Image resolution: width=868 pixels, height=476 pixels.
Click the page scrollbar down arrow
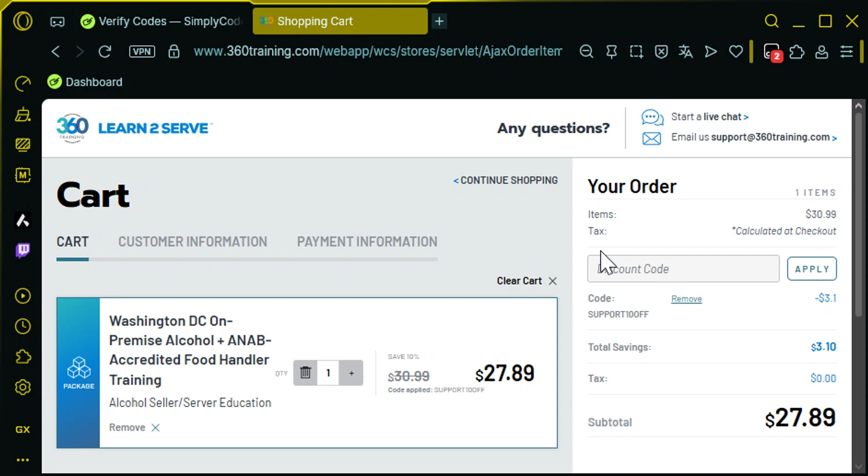click(x=859, y=467)
